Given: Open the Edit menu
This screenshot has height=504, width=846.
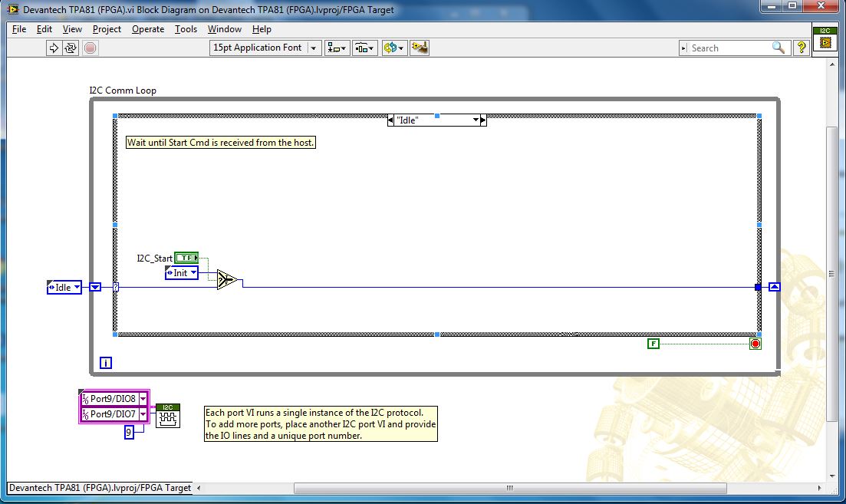Looking at the screenshot, I should point(44,29).
